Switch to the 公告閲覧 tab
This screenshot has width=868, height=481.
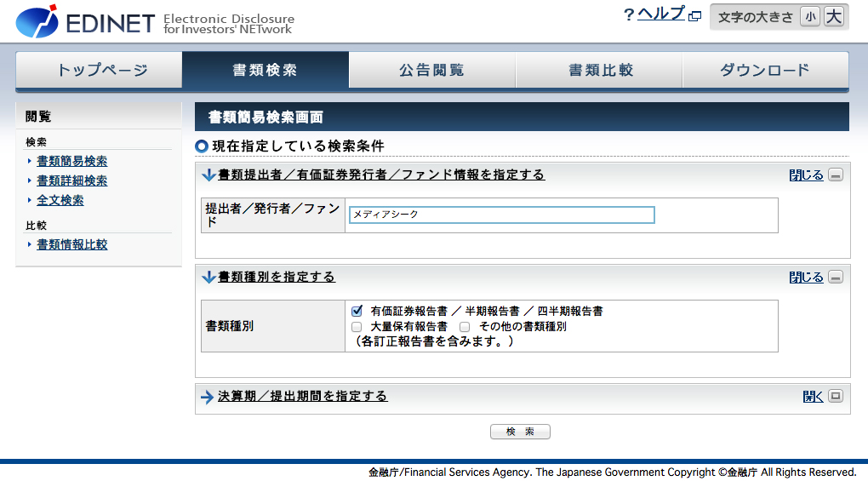431,70
